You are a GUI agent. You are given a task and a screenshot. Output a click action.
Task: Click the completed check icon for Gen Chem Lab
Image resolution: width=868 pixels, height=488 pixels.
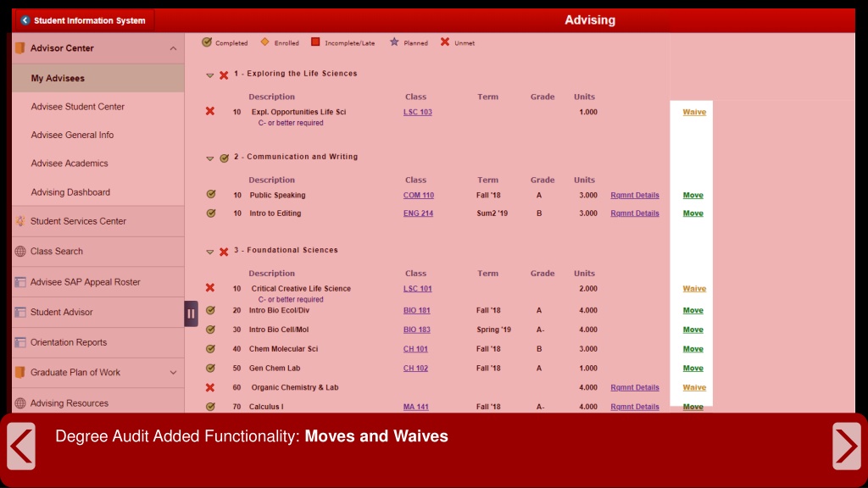210,368
